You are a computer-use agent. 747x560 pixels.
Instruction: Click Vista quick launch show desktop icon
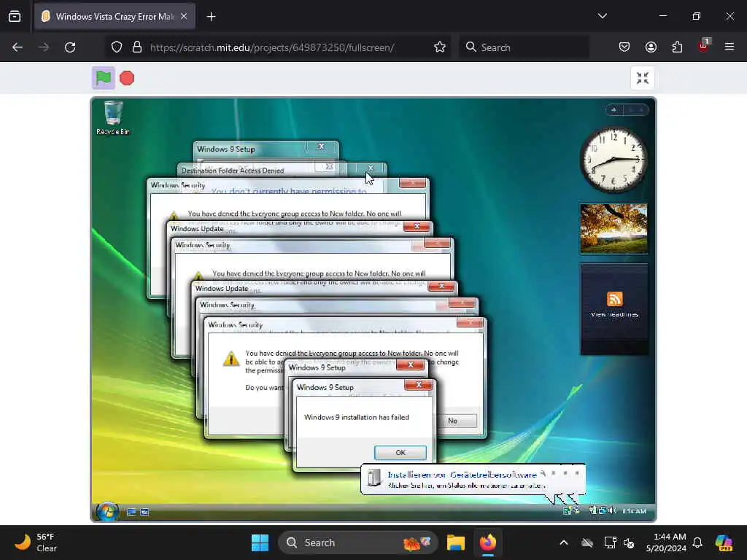click(132, 512)
